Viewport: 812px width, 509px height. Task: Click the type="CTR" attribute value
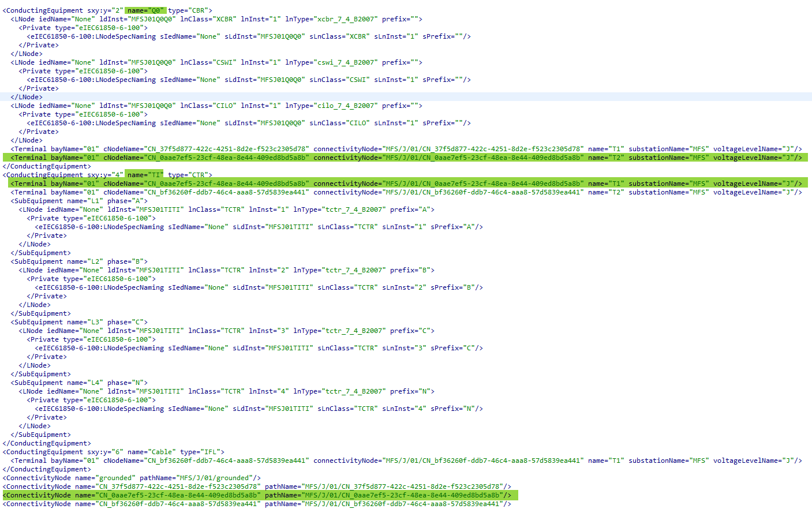click(190, 175)
